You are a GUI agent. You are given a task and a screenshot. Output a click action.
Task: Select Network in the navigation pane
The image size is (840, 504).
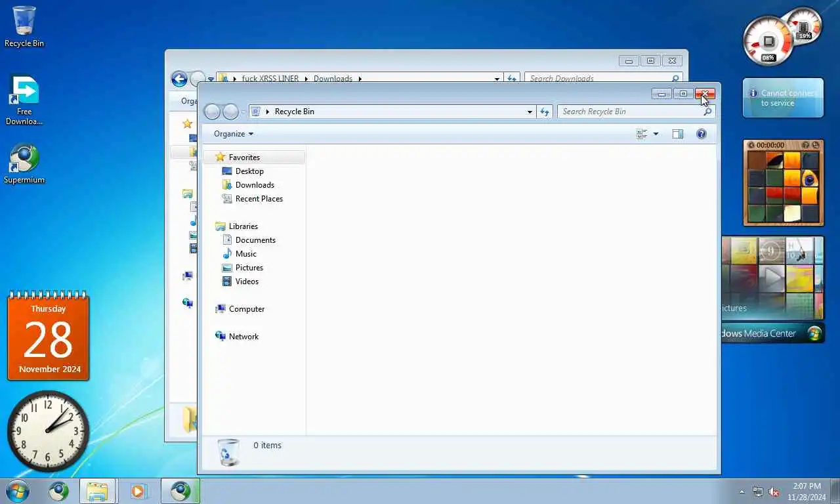(x=243, y=337)
